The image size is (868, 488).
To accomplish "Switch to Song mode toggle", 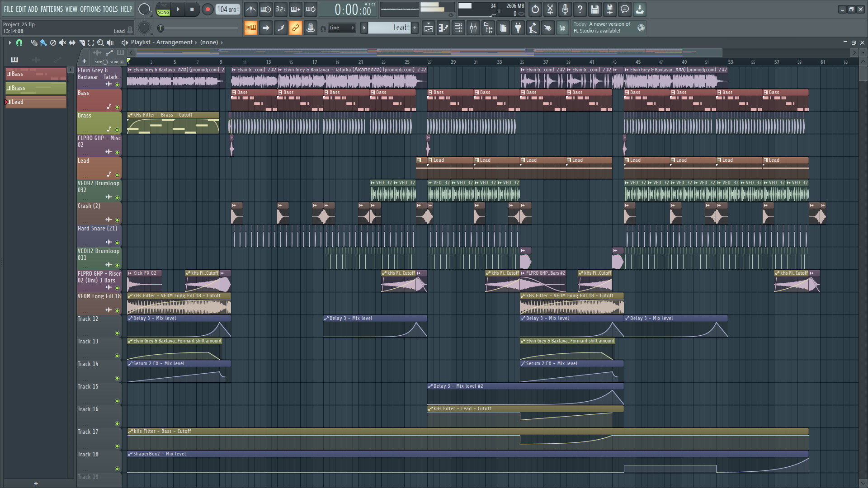I will [x=163, y=12].
